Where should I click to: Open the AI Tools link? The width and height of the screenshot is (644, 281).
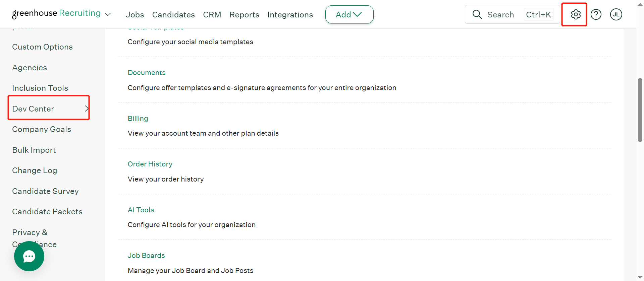(141, 210)
